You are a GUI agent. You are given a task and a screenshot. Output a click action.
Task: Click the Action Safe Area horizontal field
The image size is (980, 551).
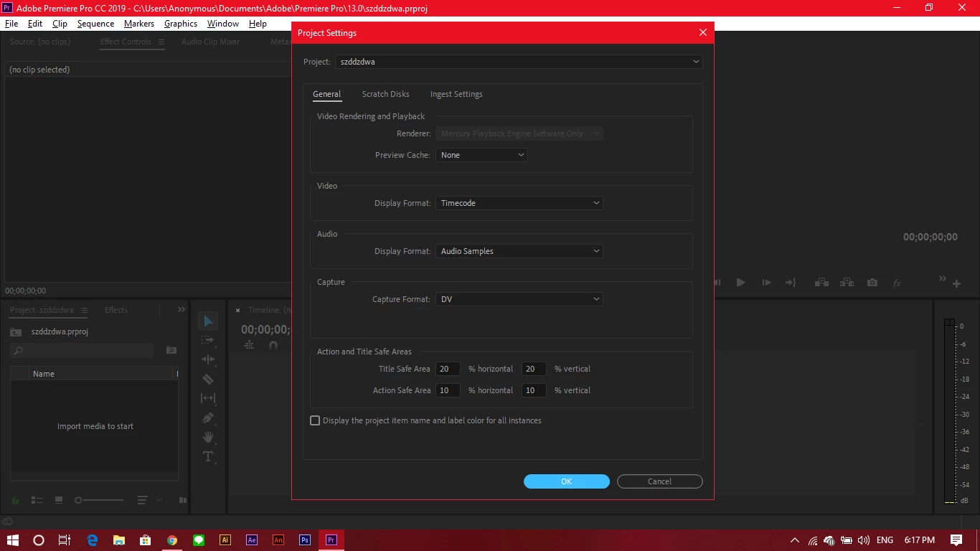(448, 390)
